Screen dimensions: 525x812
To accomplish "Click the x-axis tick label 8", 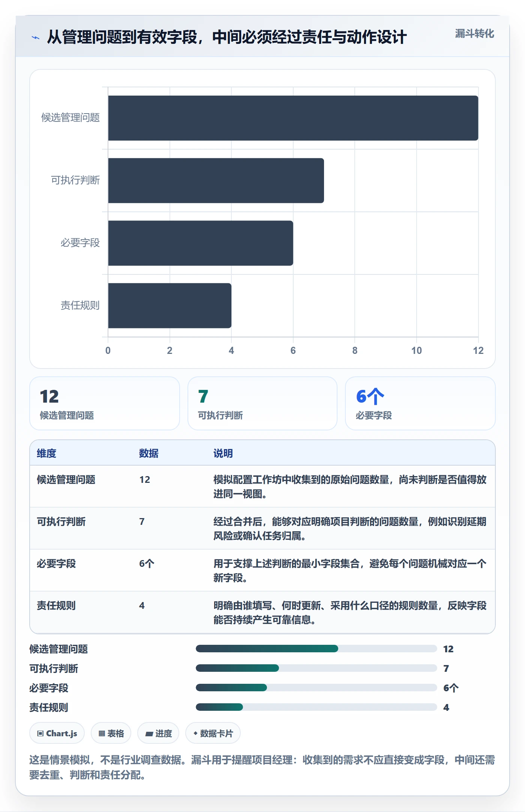I will [355, 351].
